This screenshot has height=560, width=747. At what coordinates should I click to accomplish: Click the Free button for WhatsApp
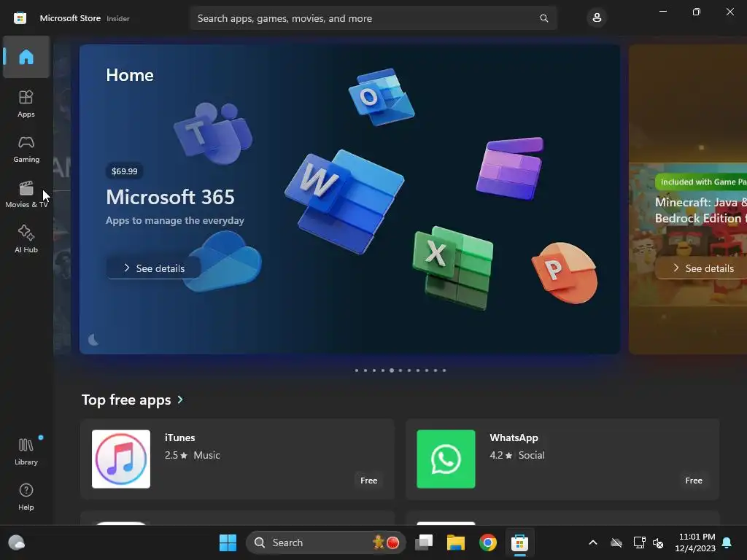[x=694, y=481]
